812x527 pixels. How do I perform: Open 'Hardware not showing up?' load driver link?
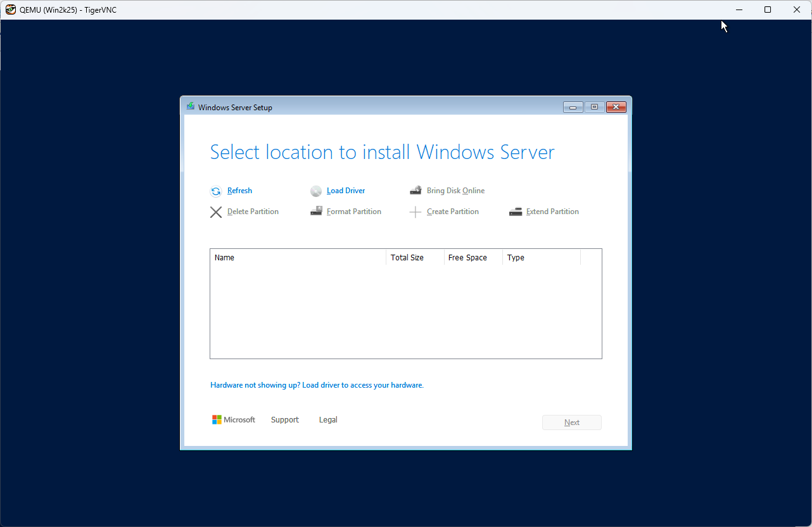(317, 385)
